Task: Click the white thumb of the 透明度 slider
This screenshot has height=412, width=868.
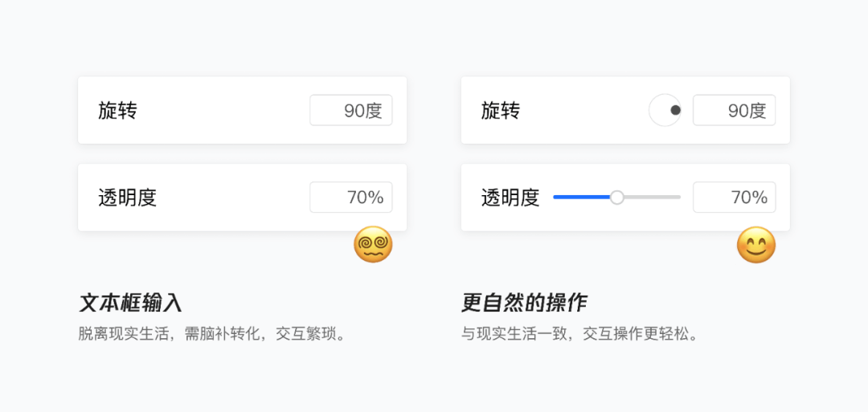Action: point(616,197)
